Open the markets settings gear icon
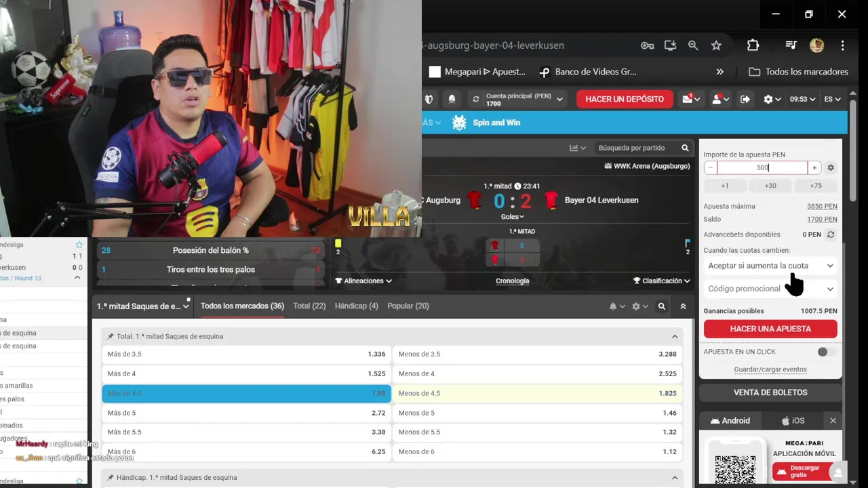 [639, 306]
